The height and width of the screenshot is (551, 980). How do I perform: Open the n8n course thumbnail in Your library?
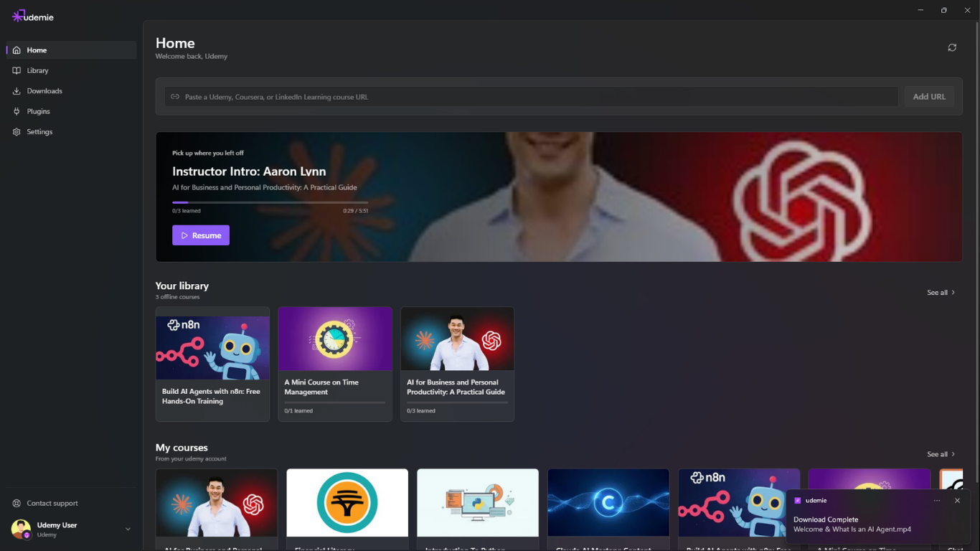pos(212,348)
